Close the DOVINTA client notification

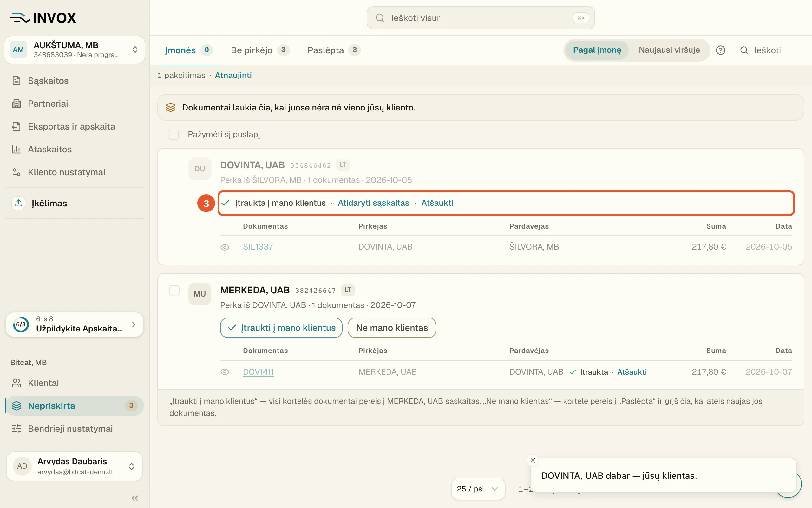tap(533, 460)
